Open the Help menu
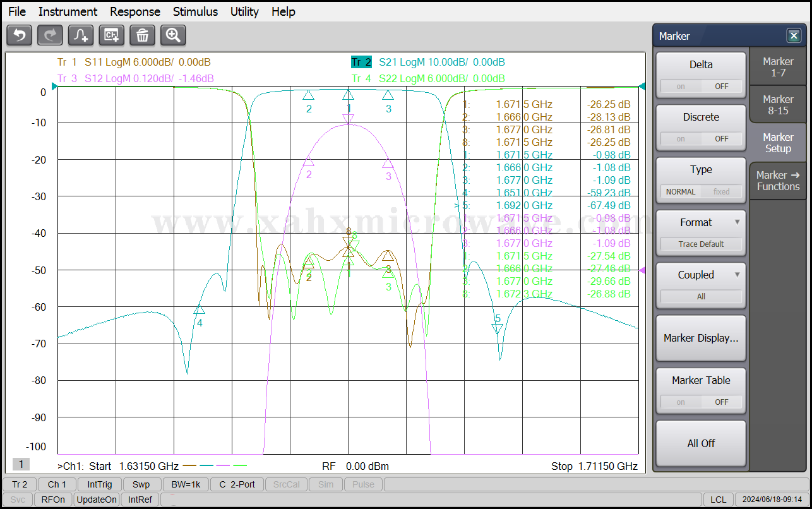 tap(284, 11)
